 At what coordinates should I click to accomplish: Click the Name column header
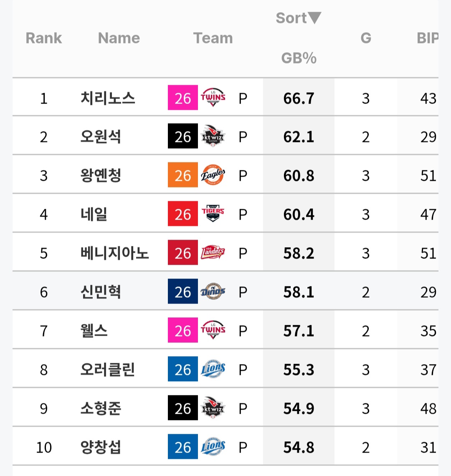[119, 38]
